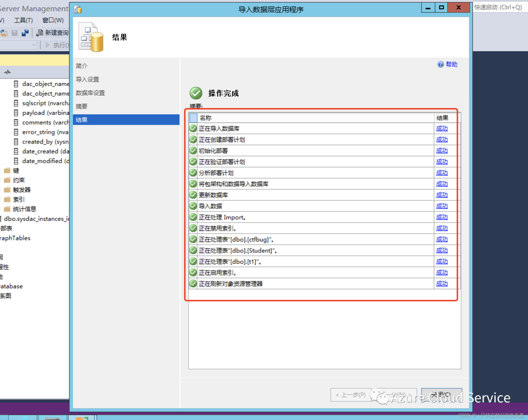Screen dimensions: 528x420
Task: Select the created_by column in Object Explorer
Action: click(42, 142)
